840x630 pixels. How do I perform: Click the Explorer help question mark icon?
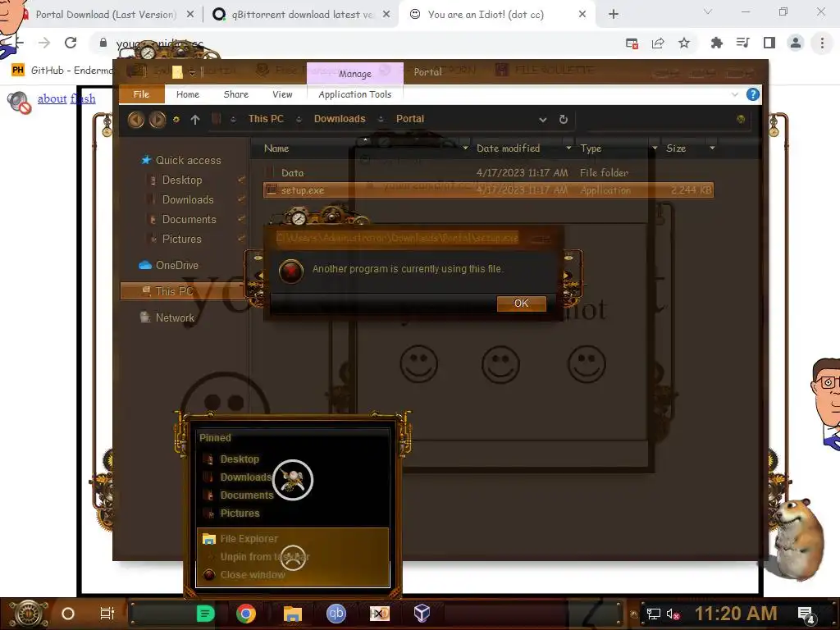[x=753, y=95]
